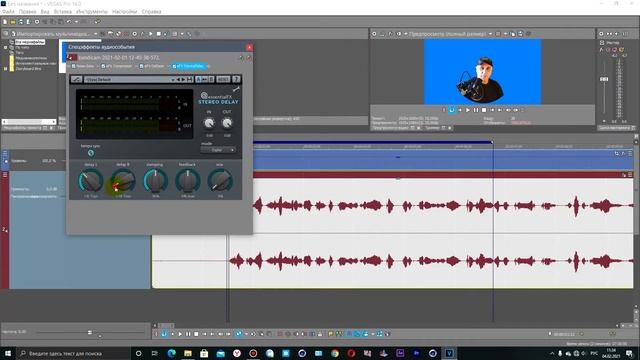Image resolution: width=640 pixels, height=360 pixels.
Task: Open Microsoft Edge from the taskbar
Action: [171, 353]
